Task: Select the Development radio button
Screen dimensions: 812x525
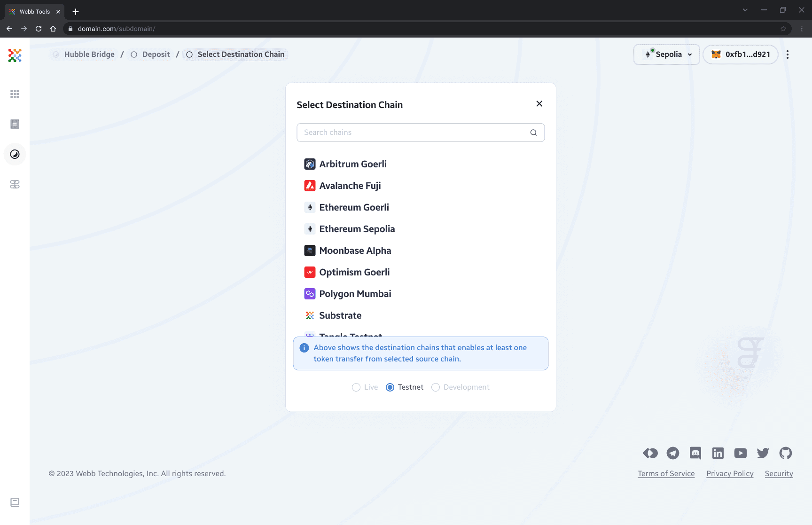Action: tap(436, 387)
